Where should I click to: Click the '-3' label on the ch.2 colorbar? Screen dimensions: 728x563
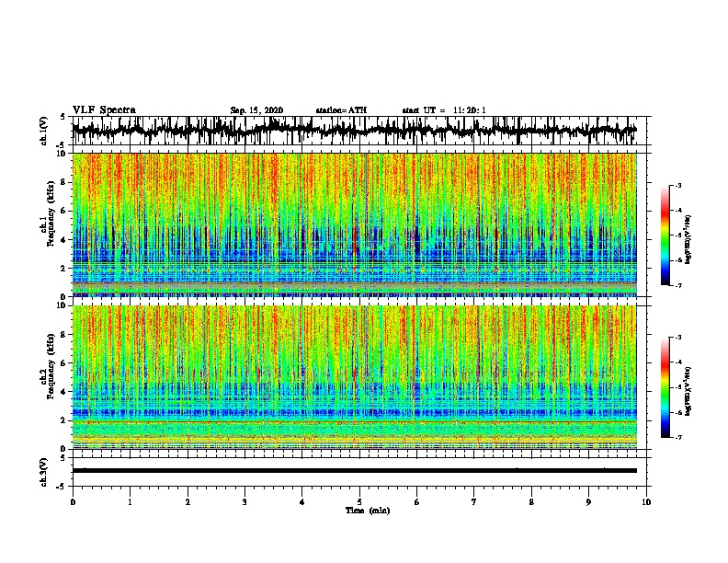(x=677, y=338)
